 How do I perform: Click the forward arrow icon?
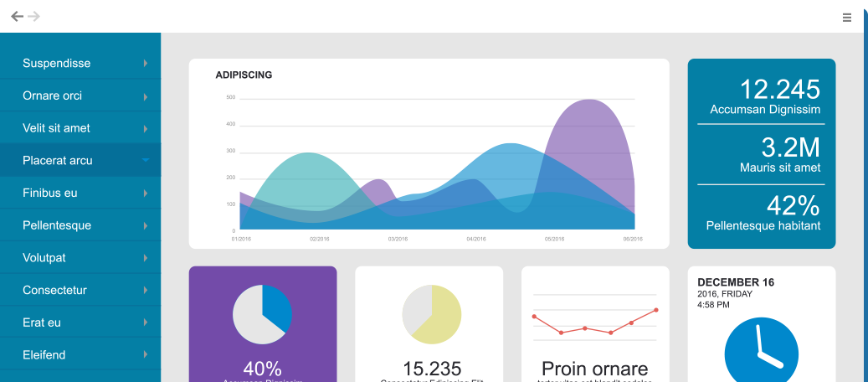coord(33,17)
